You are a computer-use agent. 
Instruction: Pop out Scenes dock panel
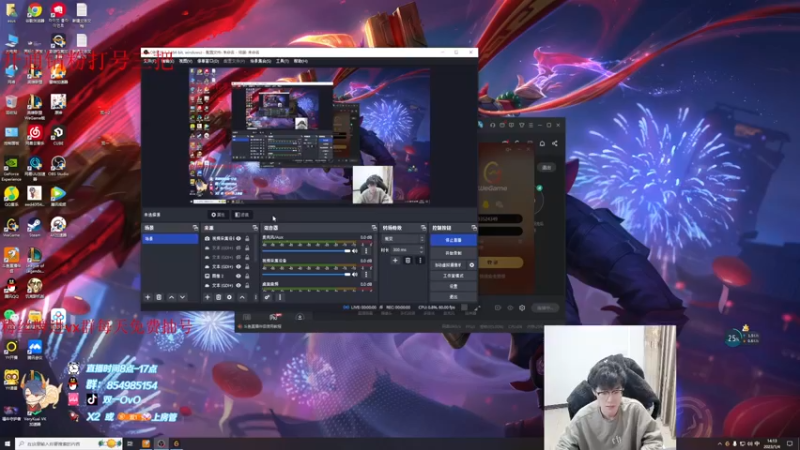[195, 228]
